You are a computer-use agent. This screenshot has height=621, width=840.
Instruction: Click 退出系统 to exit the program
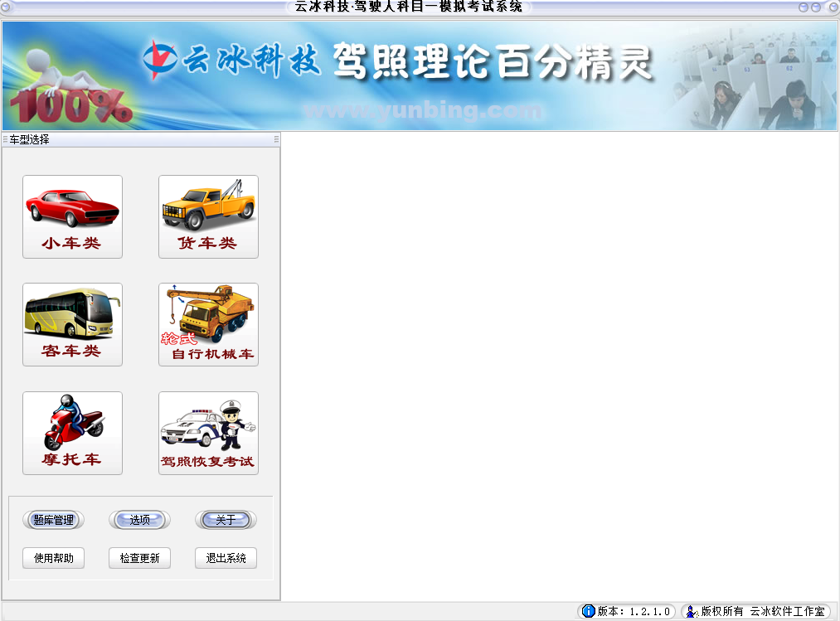click(x=226, y=558)
